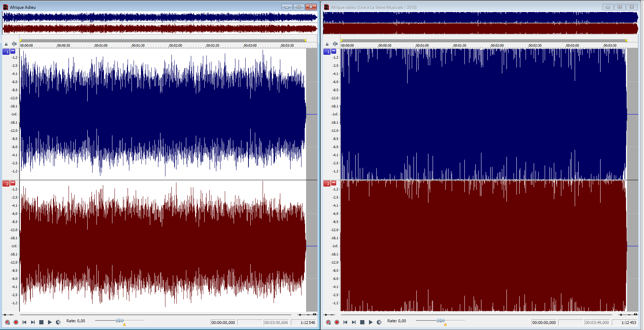Click the edit tool selector icon in Afrique Adieu window
This screenshot has height=330, width=644.
pos(14,44)
